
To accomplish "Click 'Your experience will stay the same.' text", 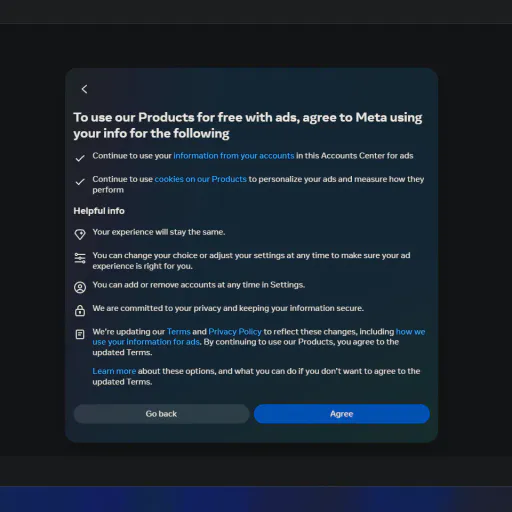I will tap(159, 232).
